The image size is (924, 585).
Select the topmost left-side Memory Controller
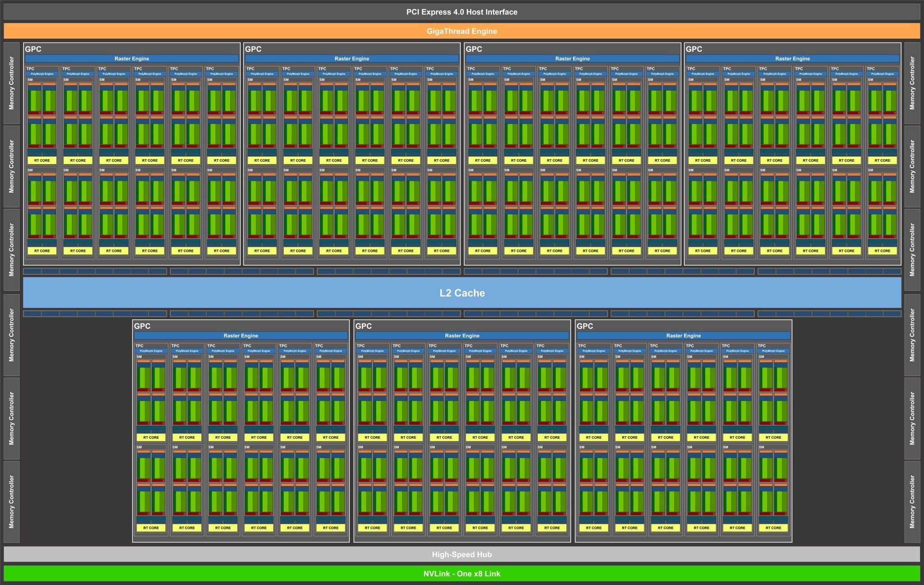pos(12,83)
